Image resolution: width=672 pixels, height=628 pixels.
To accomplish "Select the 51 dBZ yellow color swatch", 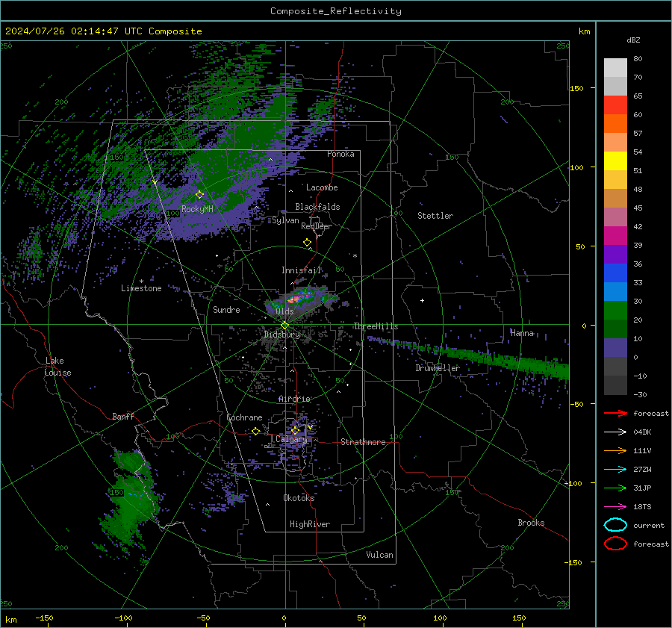I will click(x=615, y=161).
